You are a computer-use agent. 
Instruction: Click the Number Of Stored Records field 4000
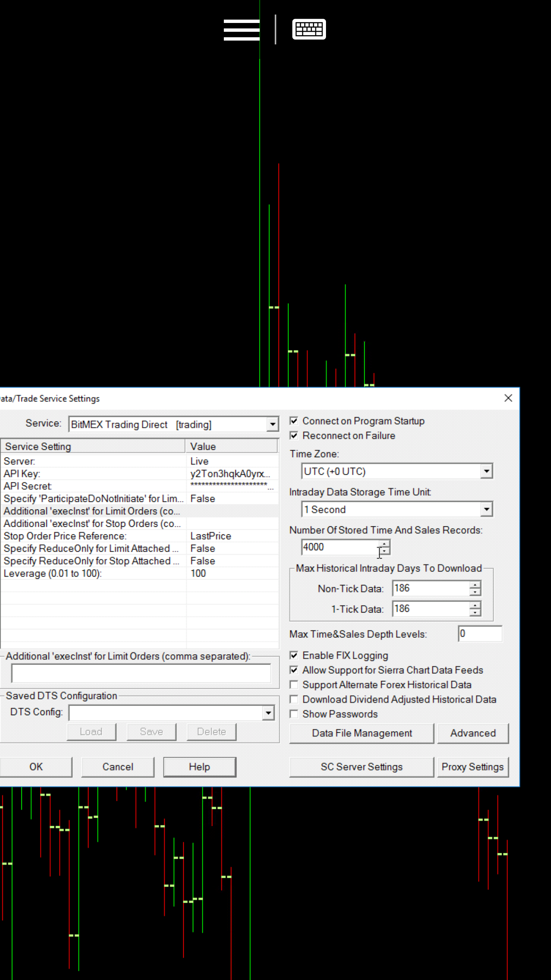point(340,547)
